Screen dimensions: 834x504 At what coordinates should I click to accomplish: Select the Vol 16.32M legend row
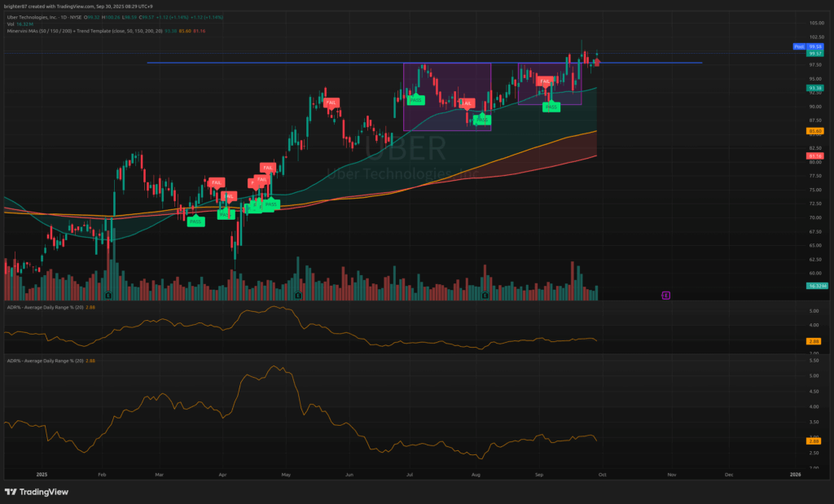tap(20, 24)
